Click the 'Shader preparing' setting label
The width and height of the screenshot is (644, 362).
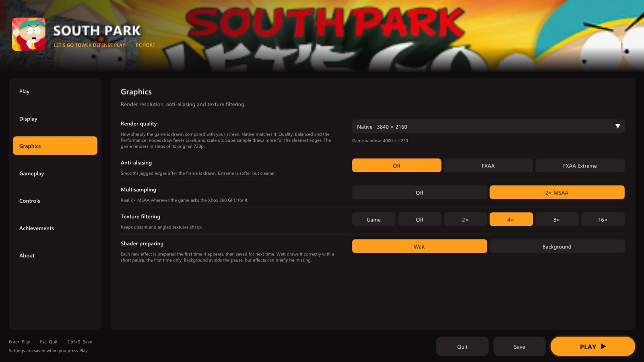coord(142,243)
